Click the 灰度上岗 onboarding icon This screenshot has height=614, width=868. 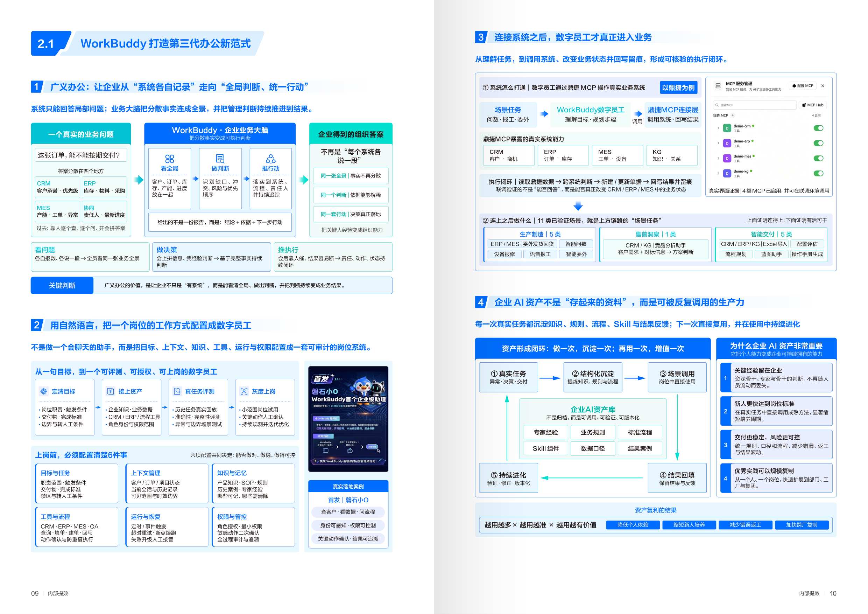244,391
